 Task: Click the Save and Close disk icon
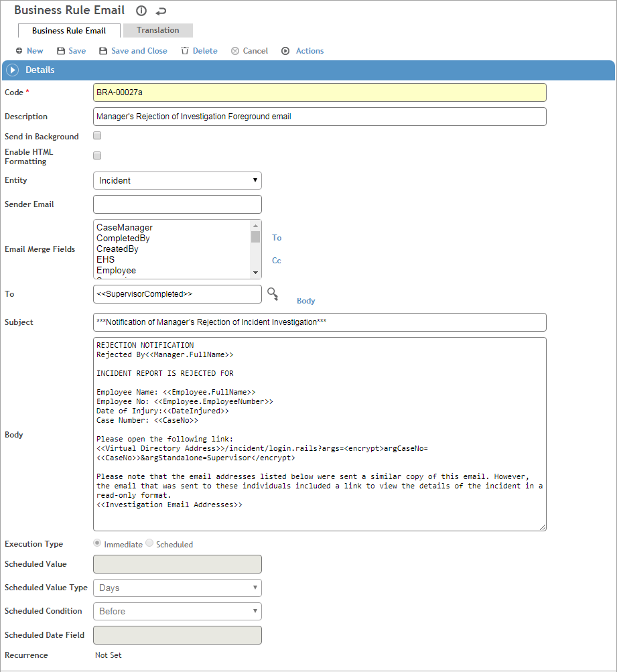tap(103, 51)
